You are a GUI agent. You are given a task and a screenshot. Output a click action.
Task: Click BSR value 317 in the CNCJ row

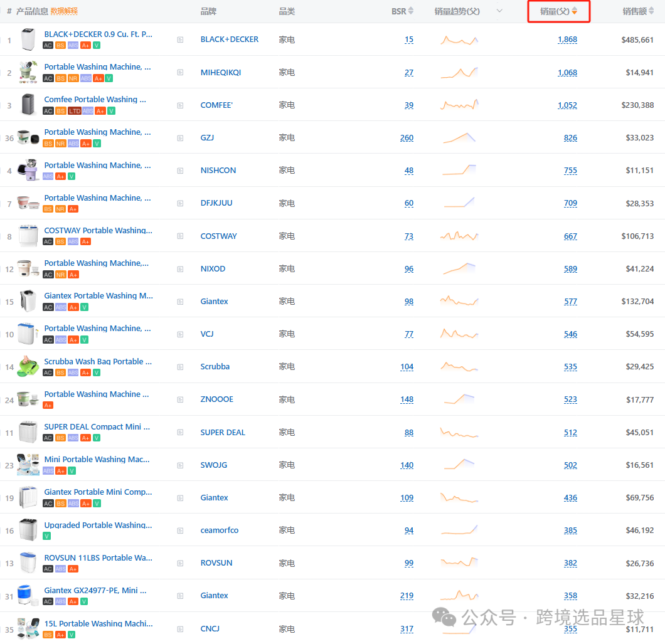click(407, 629)
